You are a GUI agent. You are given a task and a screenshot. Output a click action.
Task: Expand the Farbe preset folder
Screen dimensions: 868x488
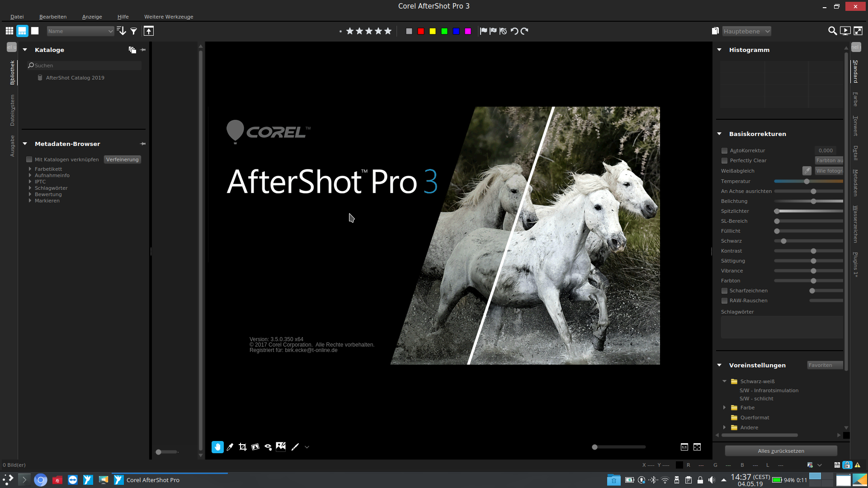tap(724, 408)
